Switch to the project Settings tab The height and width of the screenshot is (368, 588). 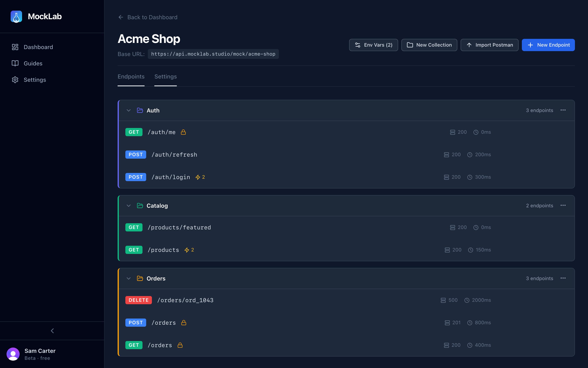165,77
